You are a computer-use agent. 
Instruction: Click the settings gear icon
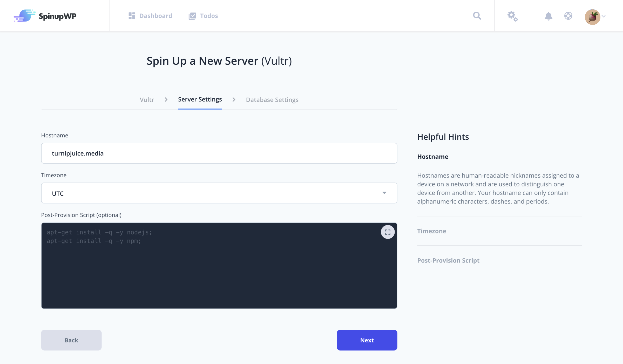tap(512, 16)
